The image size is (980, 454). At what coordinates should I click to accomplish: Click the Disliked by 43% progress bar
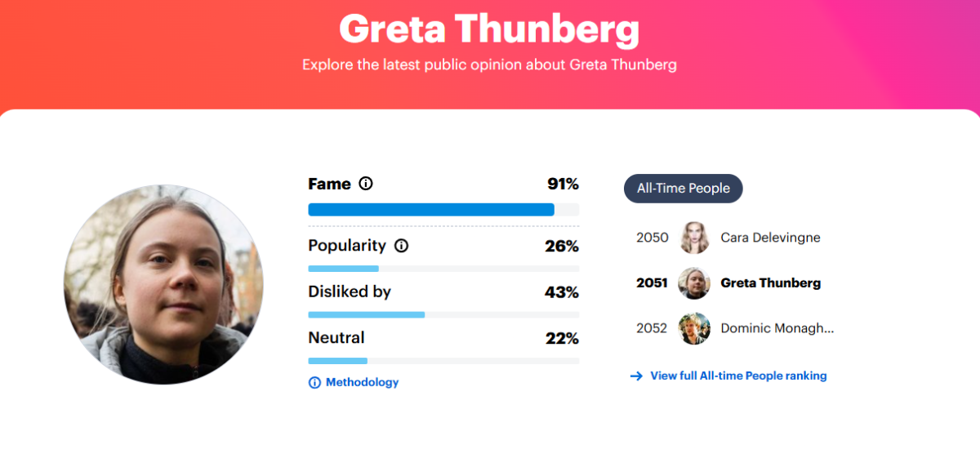pyautogui.click(x=443, y=314)
